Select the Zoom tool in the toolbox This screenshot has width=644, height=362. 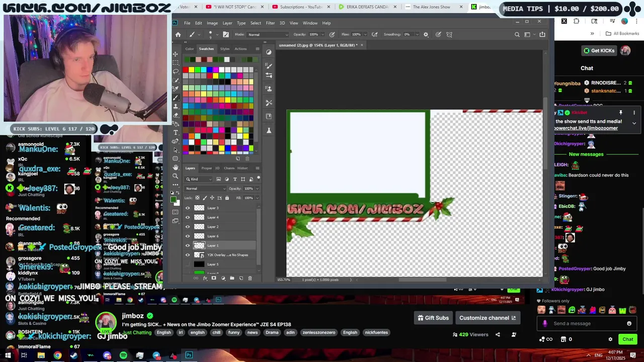click(x=175, y=175)
